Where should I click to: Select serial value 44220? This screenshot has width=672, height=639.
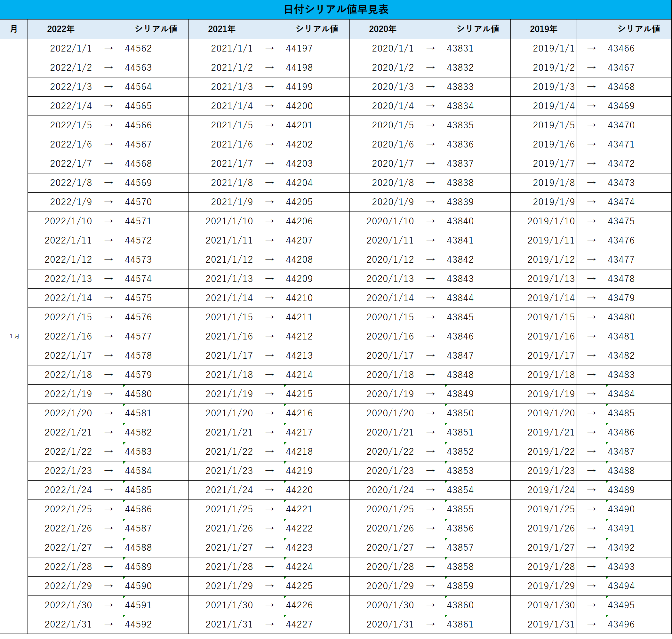[317, 490]
